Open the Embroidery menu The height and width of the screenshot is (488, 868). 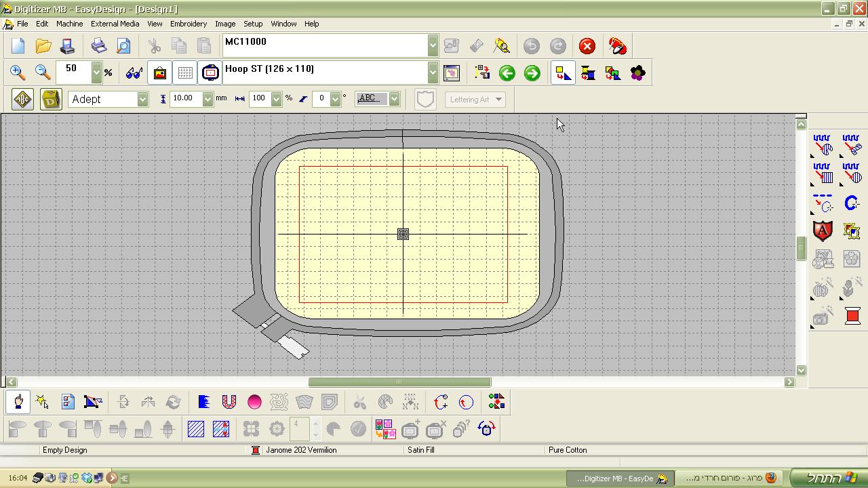coord(188,24)
